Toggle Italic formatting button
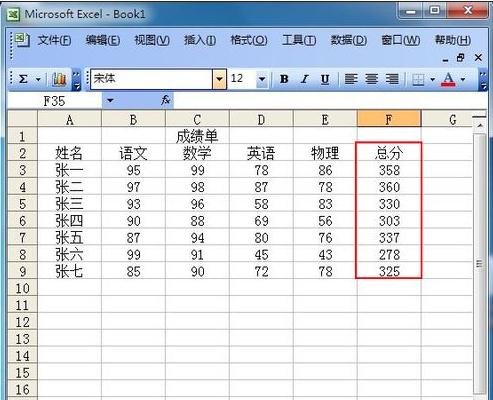The image size is (493, 400). (304, 79)
